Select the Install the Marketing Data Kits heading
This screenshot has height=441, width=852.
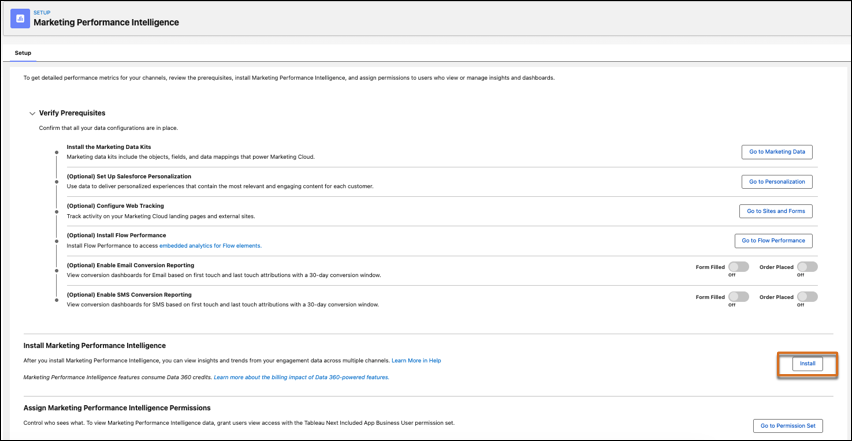109,147
